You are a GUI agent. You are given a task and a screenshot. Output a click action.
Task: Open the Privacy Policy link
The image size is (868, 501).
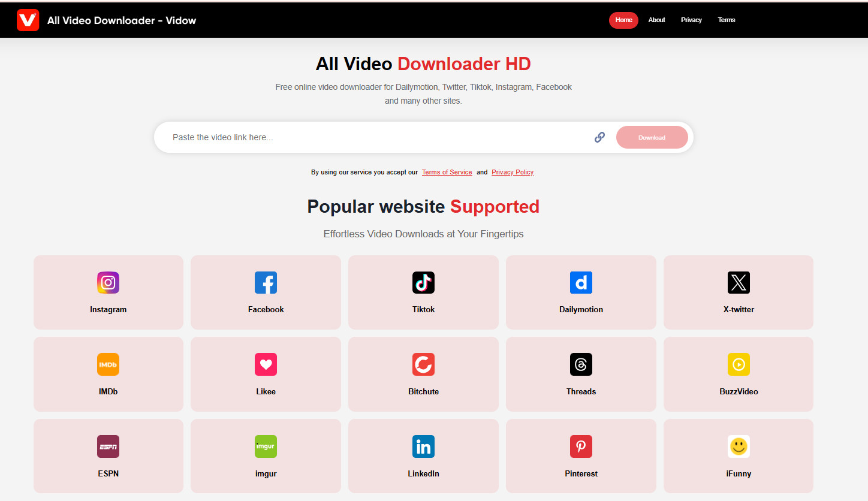click(513, 172)
